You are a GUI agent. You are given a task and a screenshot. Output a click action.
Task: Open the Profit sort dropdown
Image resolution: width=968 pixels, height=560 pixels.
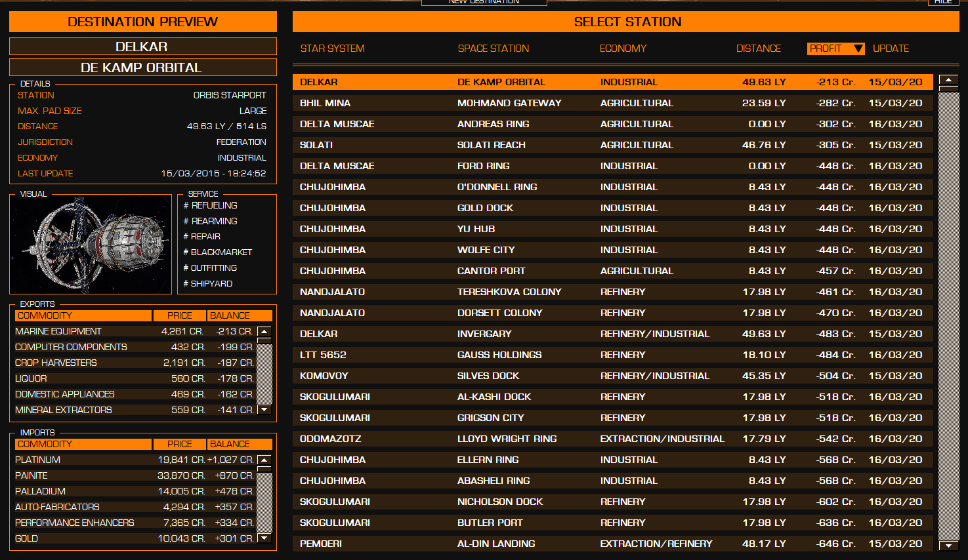click(836, 49)
